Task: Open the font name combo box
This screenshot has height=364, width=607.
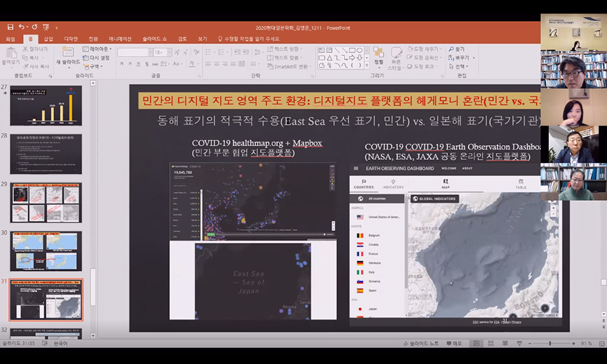Action: [x=135, y=52]
